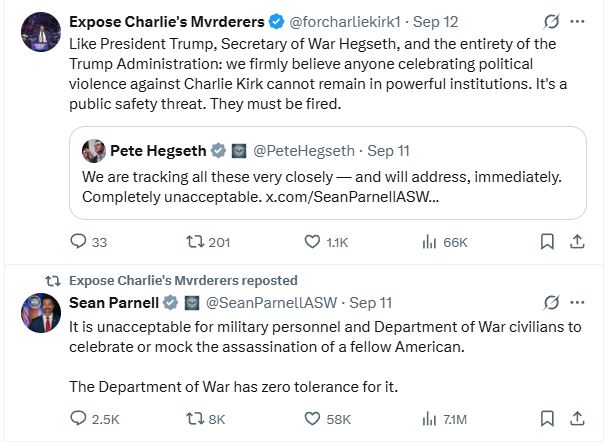Open more options menu on Sean Parnell's post
This screenshot has width=605, height=442.
tap(577, 303)
